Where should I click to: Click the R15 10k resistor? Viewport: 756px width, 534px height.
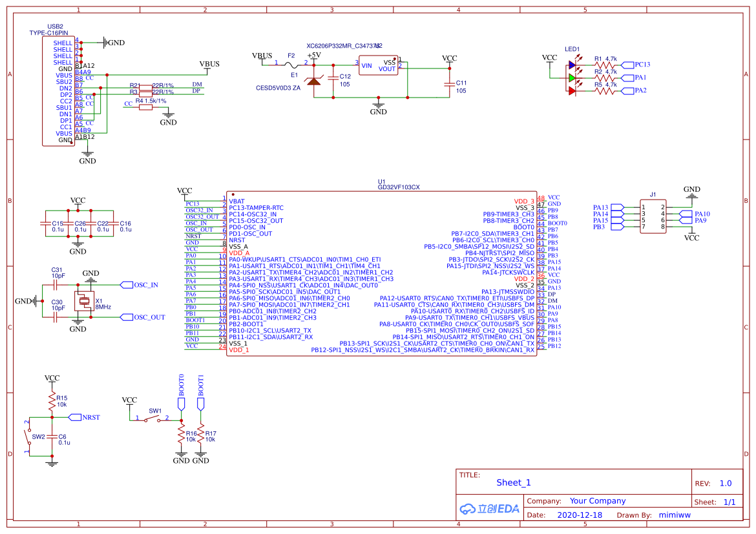(52, 402)
